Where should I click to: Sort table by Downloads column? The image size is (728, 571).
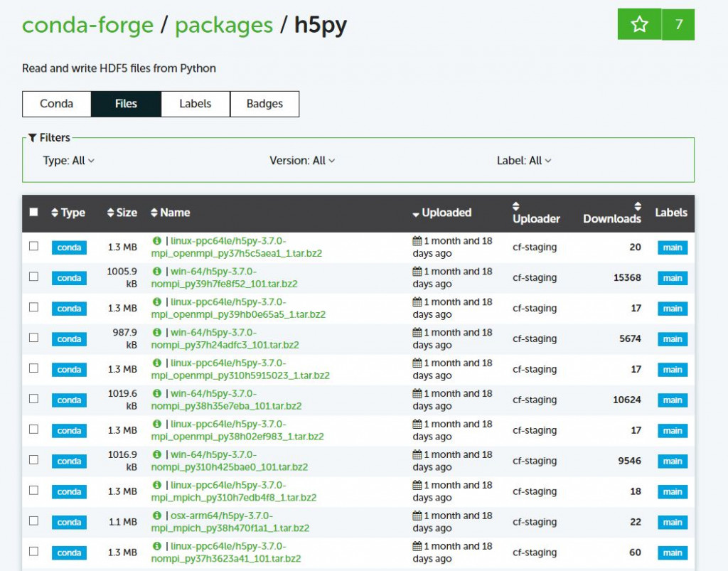click(612, 213)
